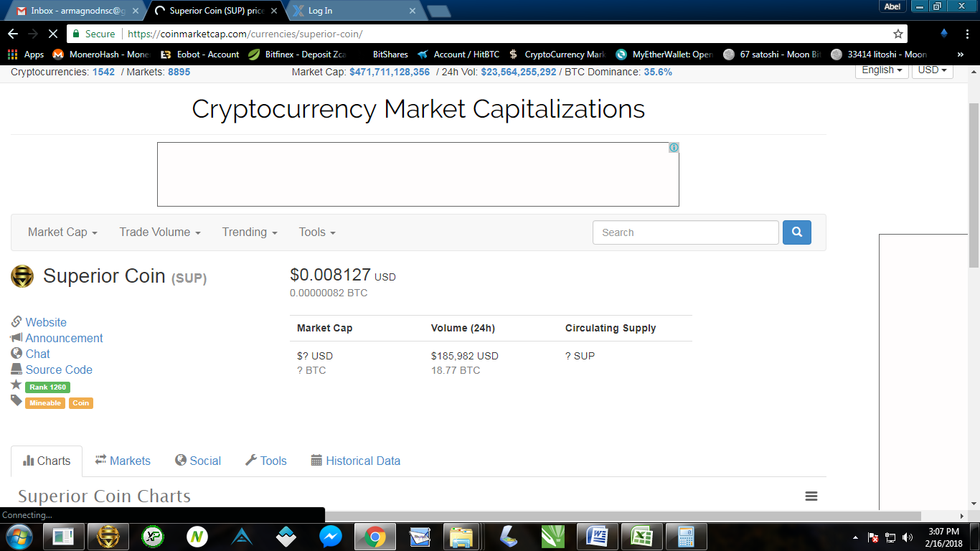Open Google Chrome taskbar icon

pyautogui.click(x=374, y=537)
